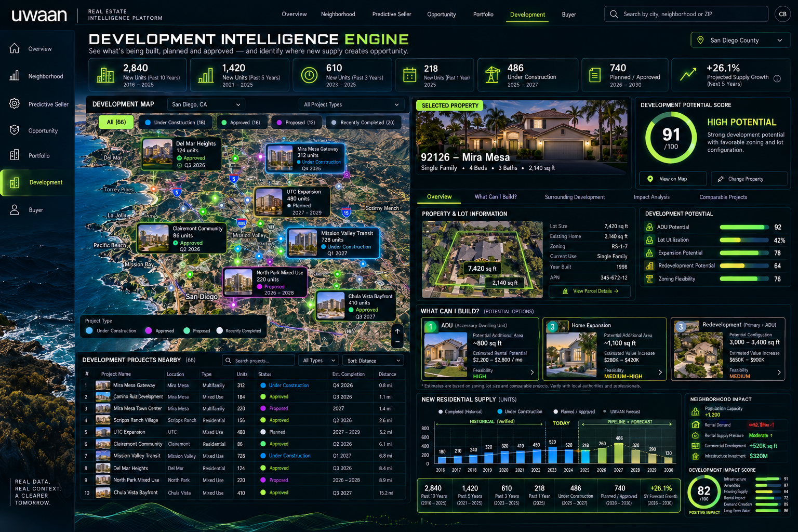The image size is (798, 532).
Task: Open the CB user profile avatar
Action: (x=782, y=14)
